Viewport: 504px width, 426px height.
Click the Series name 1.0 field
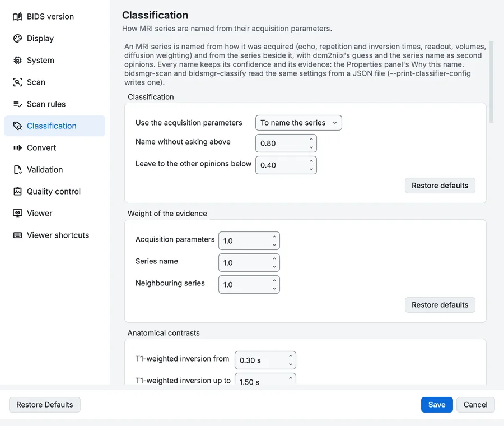(249, 262)
